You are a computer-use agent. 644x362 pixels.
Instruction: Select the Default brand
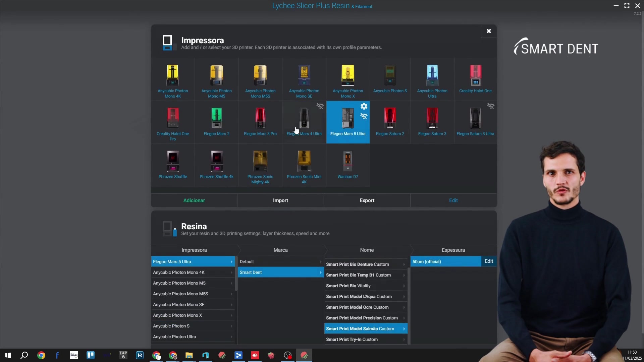click(281, 262)
